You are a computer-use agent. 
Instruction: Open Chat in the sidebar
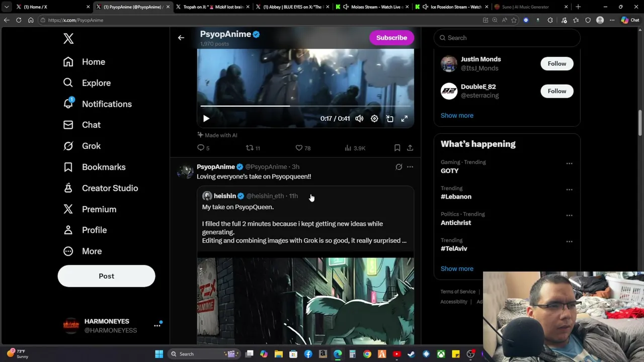[82, 125]
